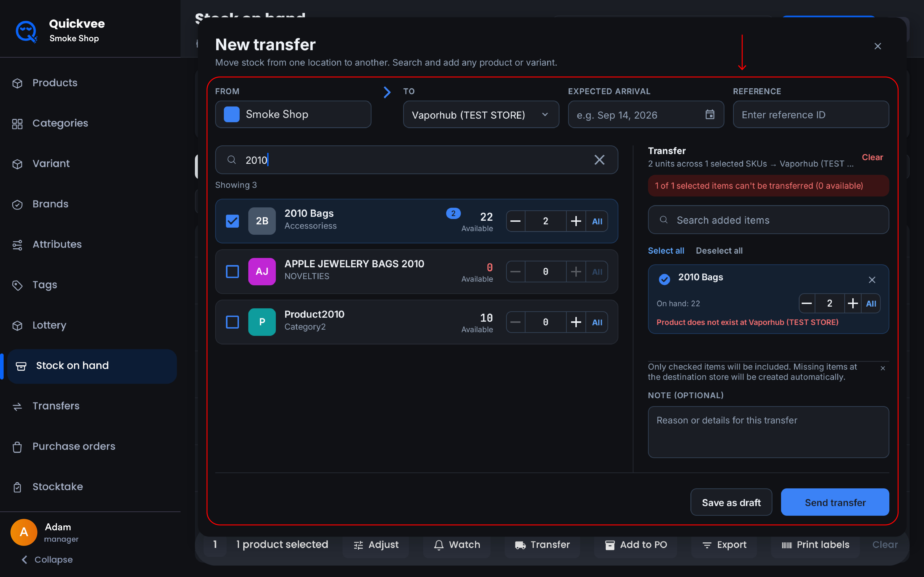Check the Product2010 checkbox

(232, 322)
